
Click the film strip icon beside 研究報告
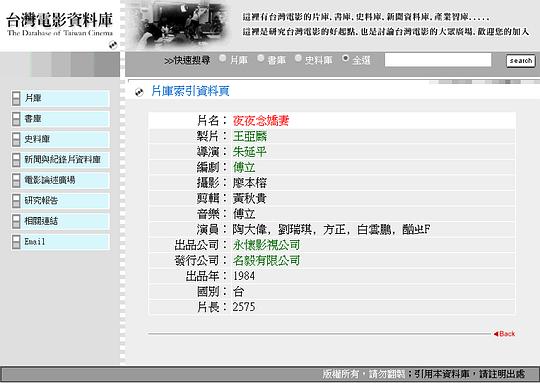16,201
